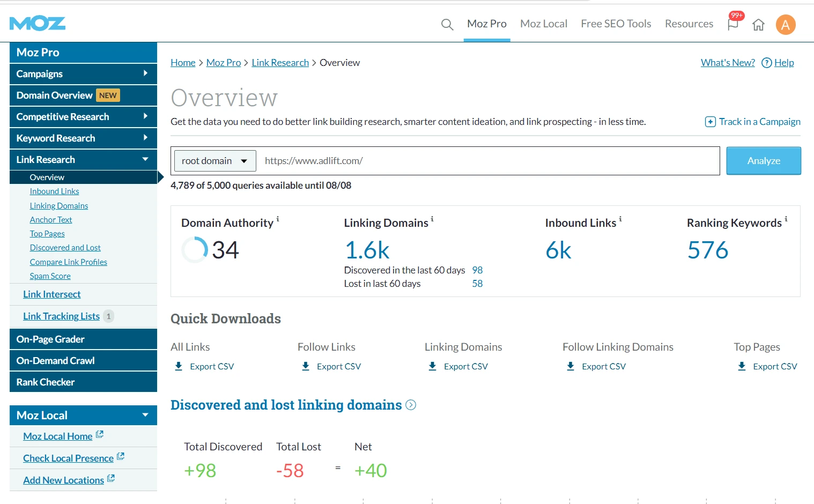
Task: Open Anchor Text sidebar link
Action: pos(51,220)
